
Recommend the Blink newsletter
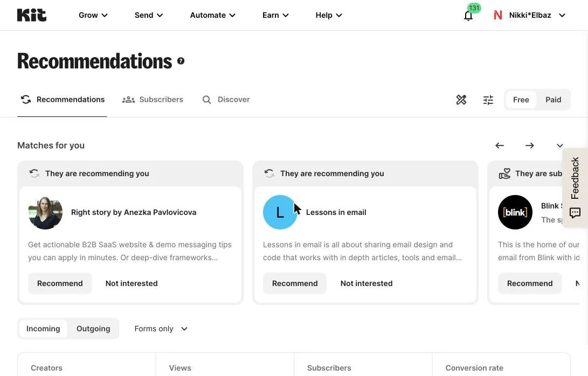click(530, 283)
